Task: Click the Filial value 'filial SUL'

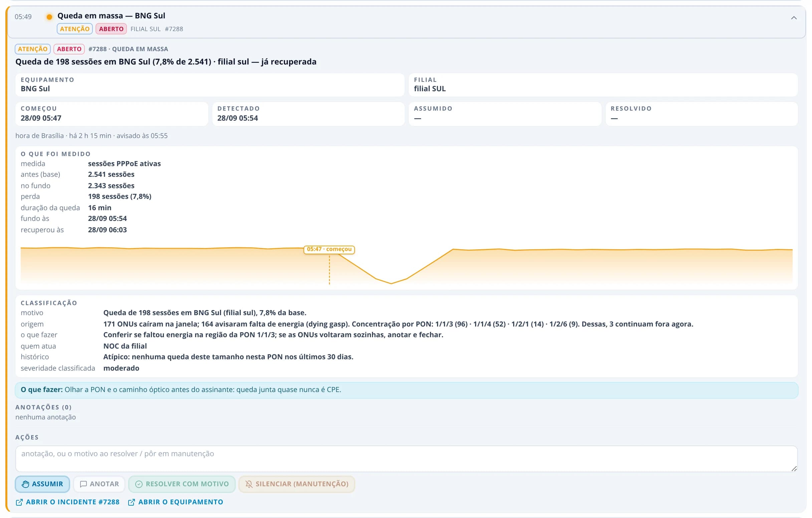Action: [x=430, y=89]
